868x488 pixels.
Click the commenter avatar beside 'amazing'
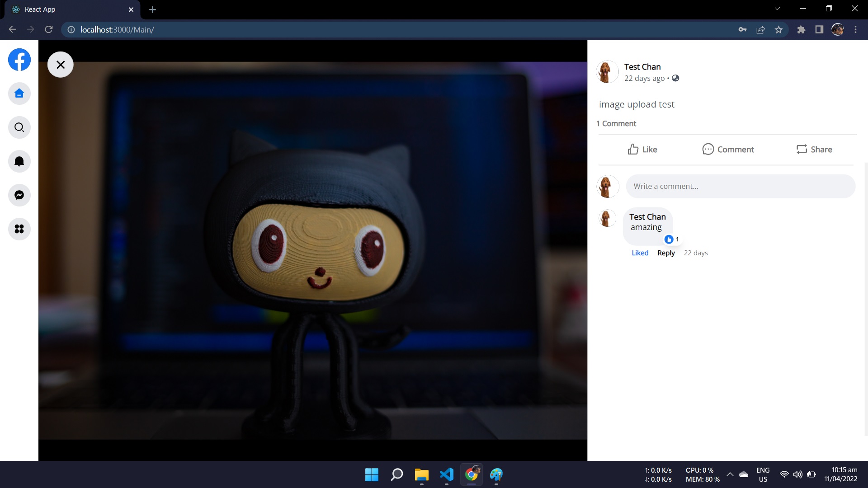click(607, 218)
